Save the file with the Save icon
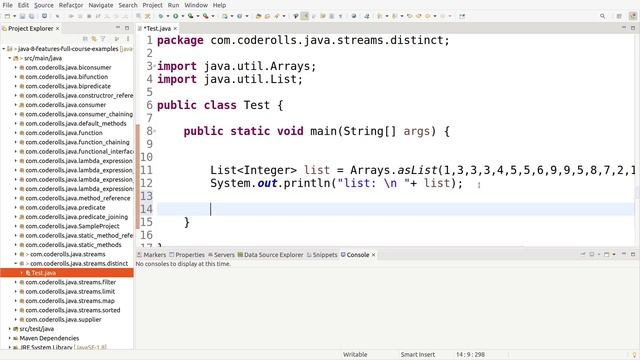 tap(22, 16)
